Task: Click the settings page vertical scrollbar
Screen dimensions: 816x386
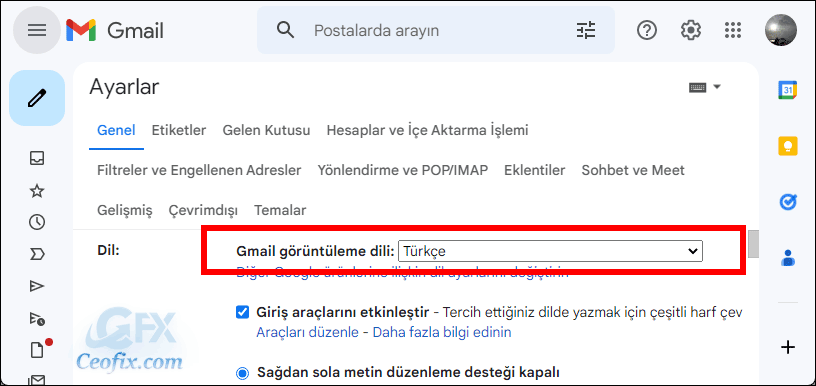Action: [753, 245]
